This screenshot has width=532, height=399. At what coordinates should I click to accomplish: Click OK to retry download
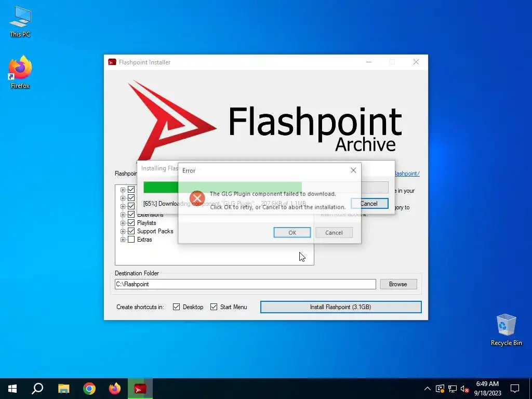coord(292,232)
